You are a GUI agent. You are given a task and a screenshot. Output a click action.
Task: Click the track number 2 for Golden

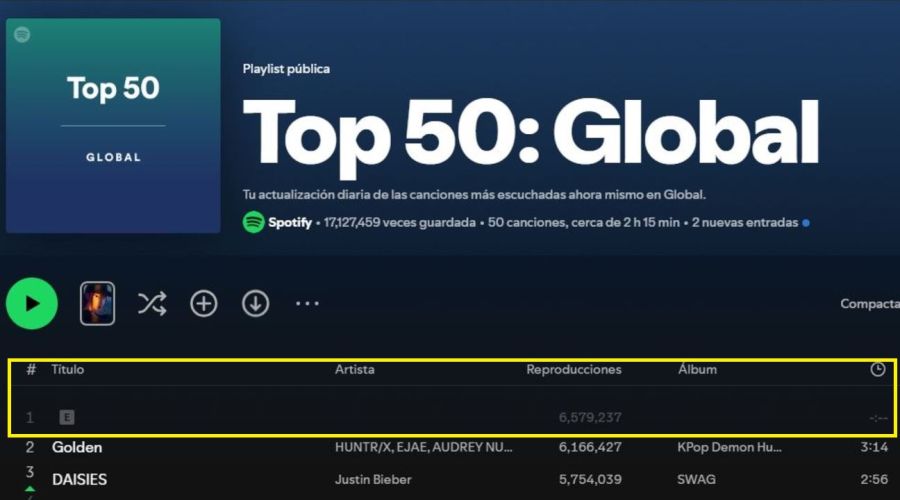(x=30, y=447)
